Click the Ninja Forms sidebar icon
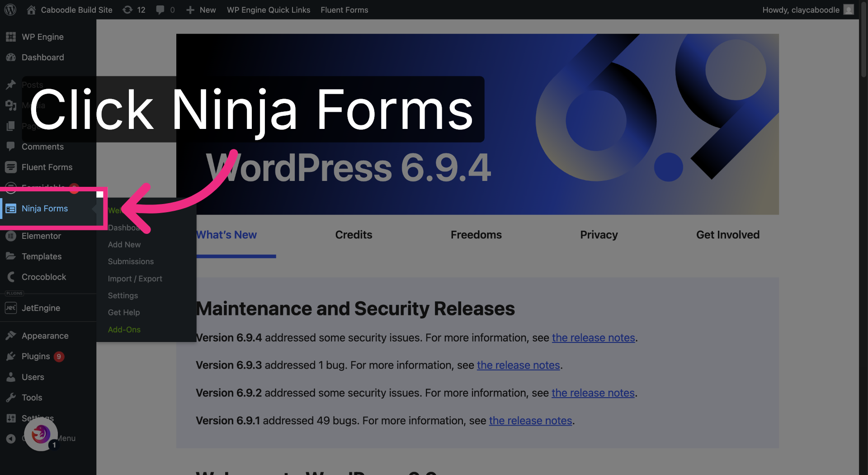Viewport: 868px width, 475px height. (11, 209)
